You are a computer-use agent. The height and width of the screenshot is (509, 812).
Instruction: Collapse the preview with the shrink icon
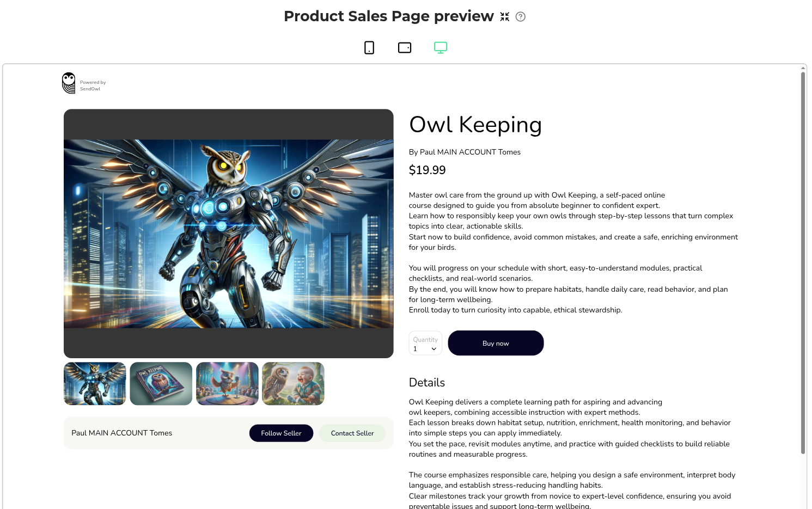coord(505,17)
